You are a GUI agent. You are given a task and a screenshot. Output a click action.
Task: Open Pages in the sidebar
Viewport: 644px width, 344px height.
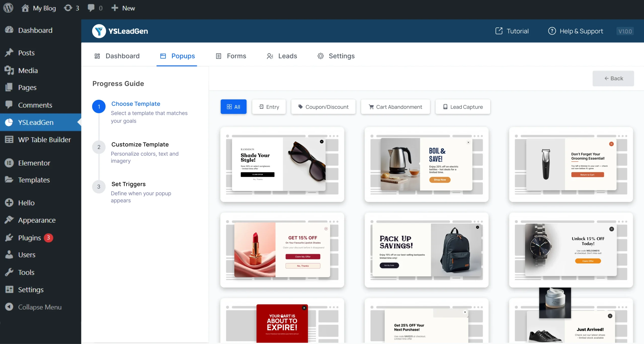41,87
